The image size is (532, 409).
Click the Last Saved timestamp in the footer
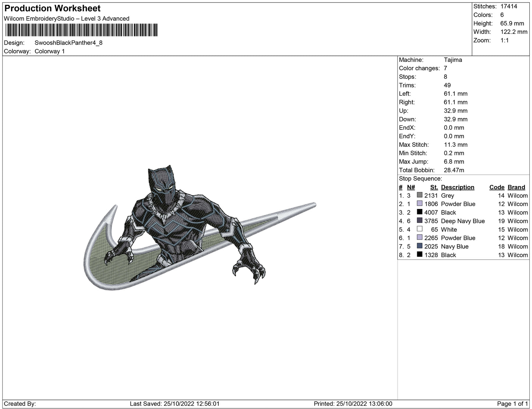pyautogui.click(x=175, y=403)
